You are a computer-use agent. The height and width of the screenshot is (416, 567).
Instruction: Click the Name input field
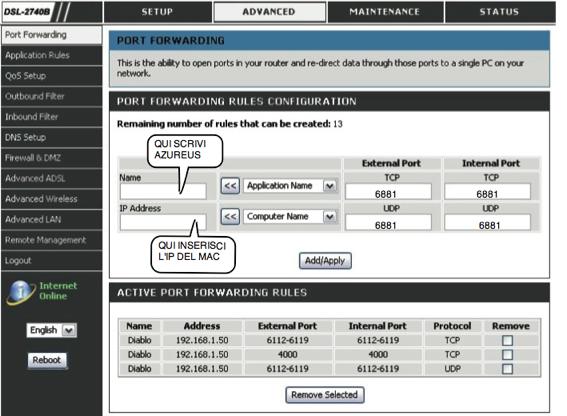[163, 191]
